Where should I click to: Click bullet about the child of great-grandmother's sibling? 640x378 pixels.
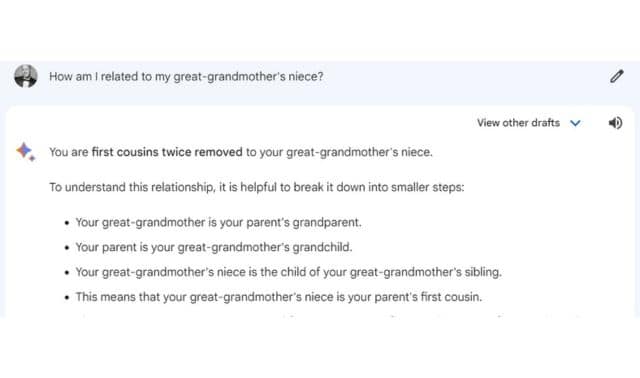[x=288, y=272]
